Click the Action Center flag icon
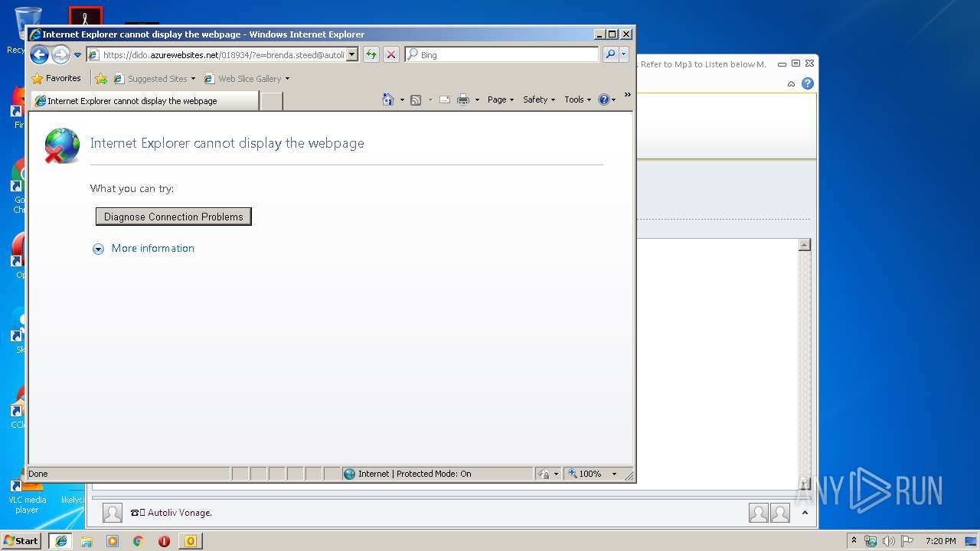Image resolution: width=980 pixels, height=551 pixels. click(906, 541)
